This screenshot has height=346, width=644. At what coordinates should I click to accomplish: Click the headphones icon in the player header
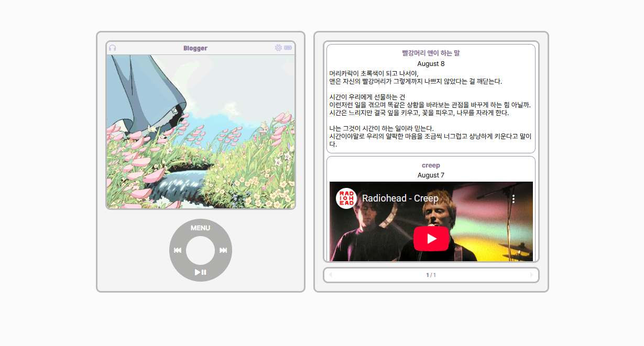[112, 48]
